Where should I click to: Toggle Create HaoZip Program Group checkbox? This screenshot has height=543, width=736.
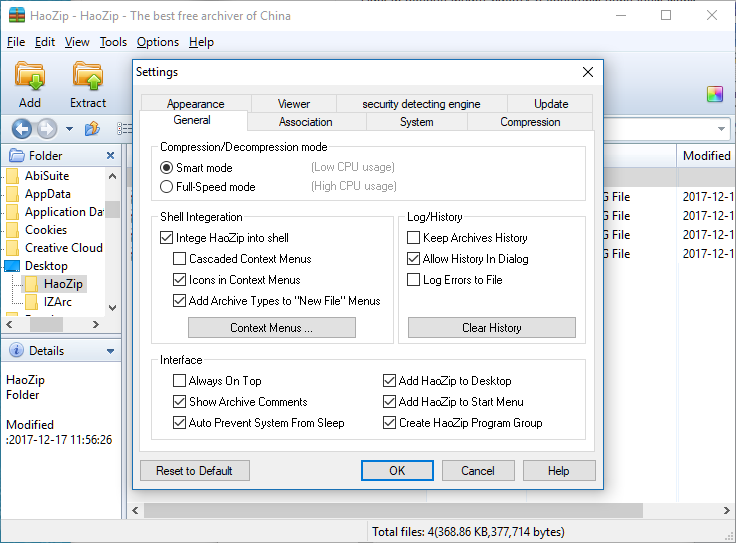coord(389,423)
